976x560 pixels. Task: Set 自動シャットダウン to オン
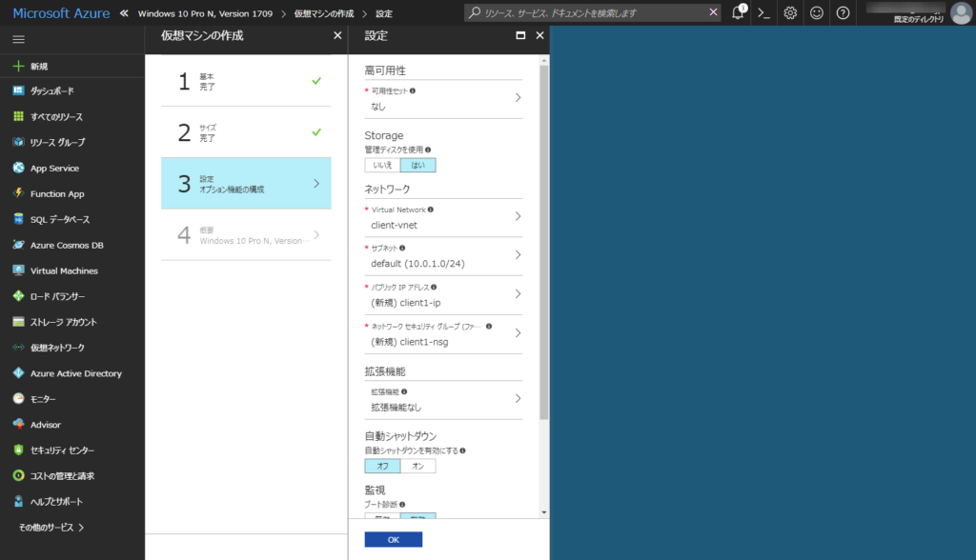coord(417,466)
